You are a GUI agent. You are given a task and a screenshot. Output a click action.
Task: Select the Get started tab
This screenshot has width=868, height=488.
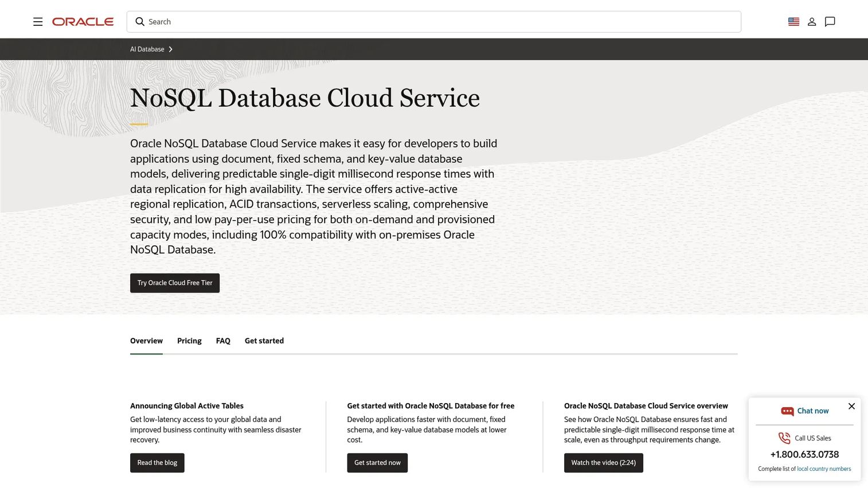point(264,341)
